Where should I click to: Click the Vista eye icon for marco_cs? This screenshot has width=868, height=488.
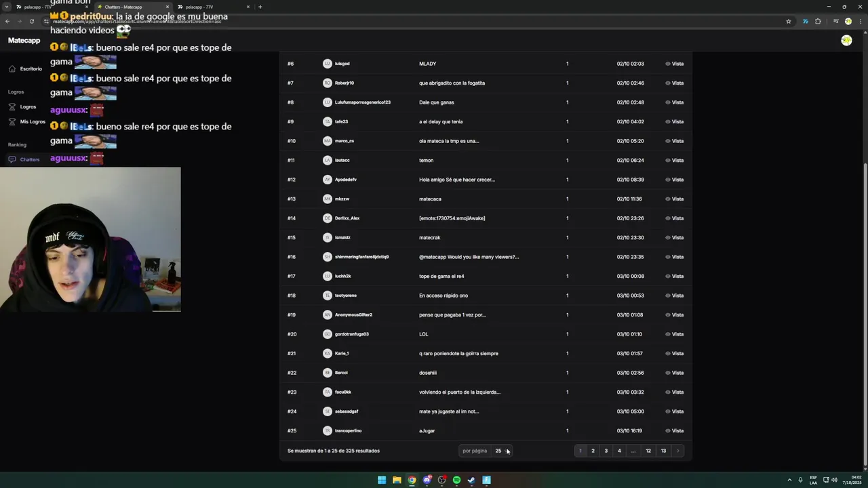tap(668, 141)
